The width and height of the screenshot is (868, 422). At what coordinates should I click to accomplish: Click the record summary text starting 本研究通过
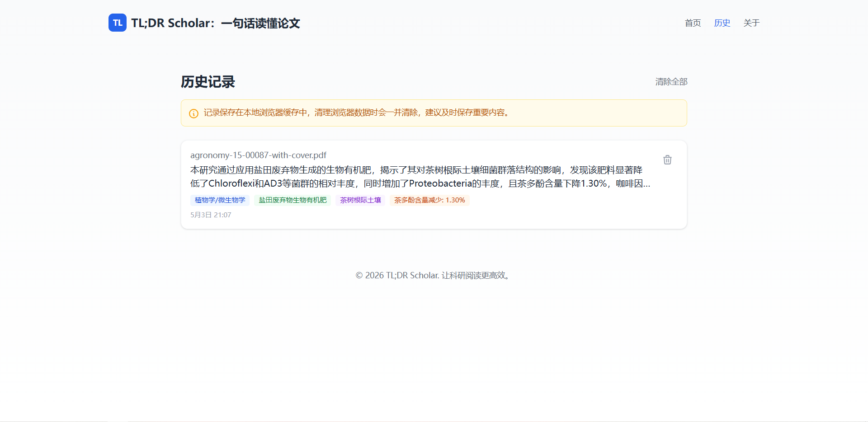click(420, 177)
